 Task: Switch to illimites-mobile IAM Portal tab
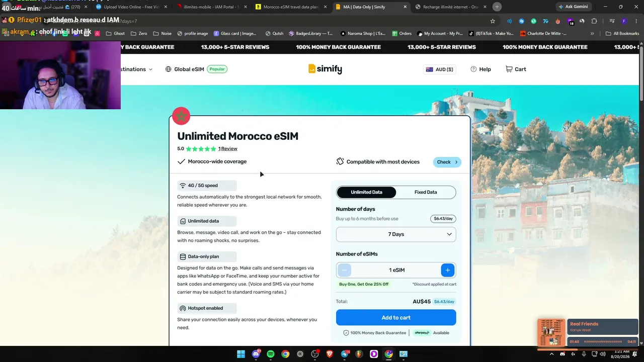coord(211,7)
